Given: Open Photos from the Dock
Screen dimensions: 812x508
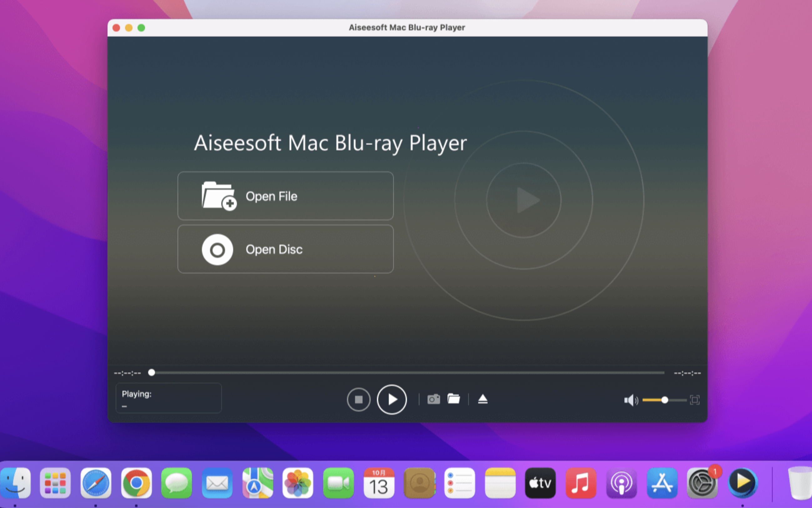Looking at the screenshot, I should point(298,483).
